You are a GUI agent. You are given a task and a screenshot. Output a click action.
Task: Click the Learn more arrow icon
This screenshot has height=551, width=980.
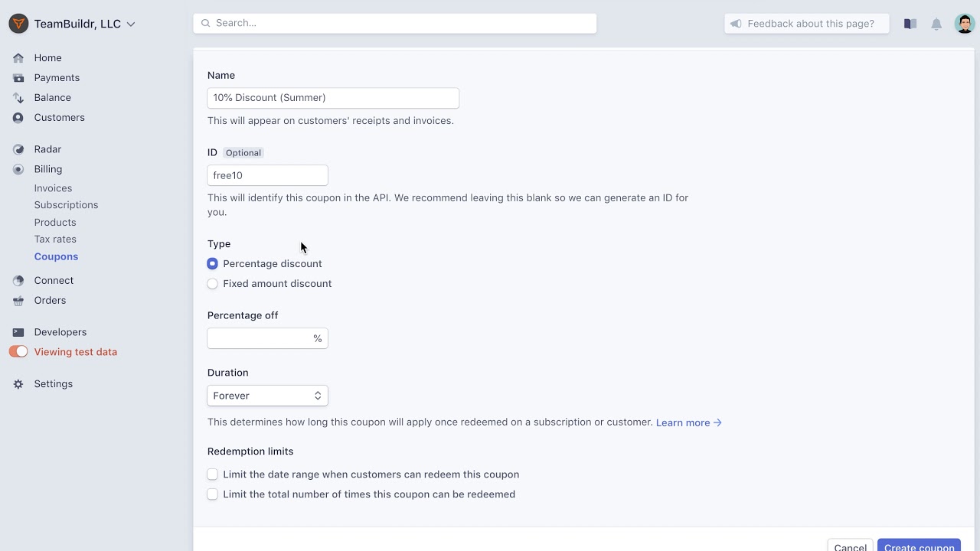point(717,422)
